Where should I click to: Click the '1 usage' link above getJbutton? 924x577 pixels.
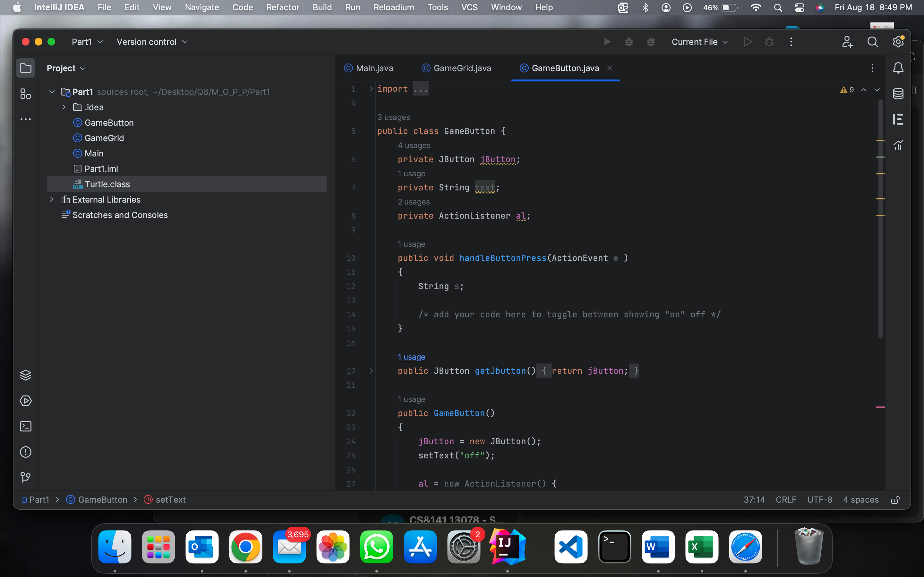pyautogui.click(x=411, y=357)
